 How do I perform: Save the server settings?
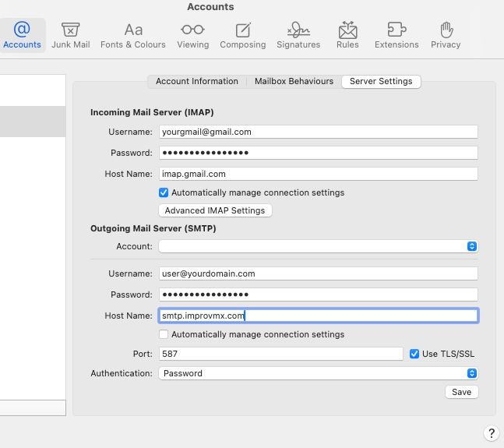tap(461, 392)
